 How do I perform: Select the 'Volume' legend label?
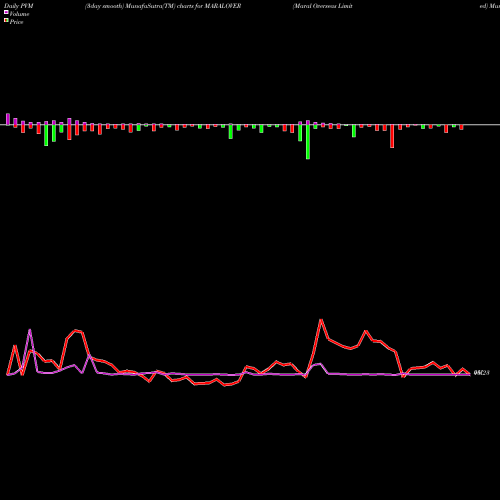click(x=19, y=14)
